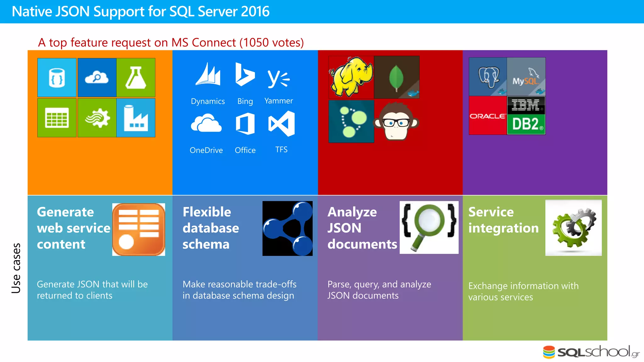This screenshot has height=362, width=644.
Task: Click the IBM logo tile
Action: coord(526,105)
